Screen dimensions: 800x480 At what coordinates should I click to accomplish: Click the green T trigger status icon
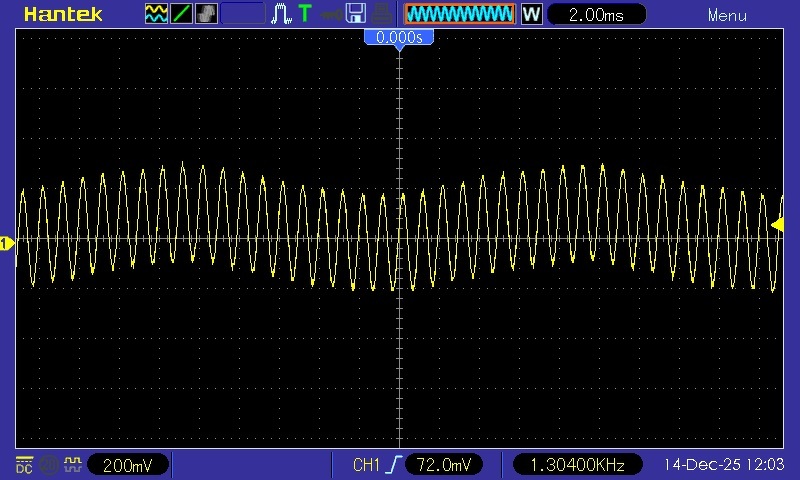coord(305,14)
